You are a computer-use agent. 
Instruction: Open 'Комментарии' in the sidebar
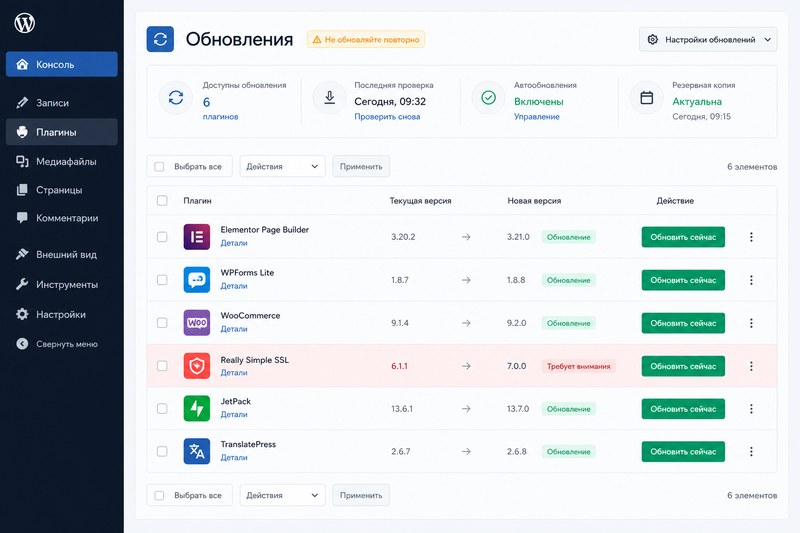[x=62, y=218]
